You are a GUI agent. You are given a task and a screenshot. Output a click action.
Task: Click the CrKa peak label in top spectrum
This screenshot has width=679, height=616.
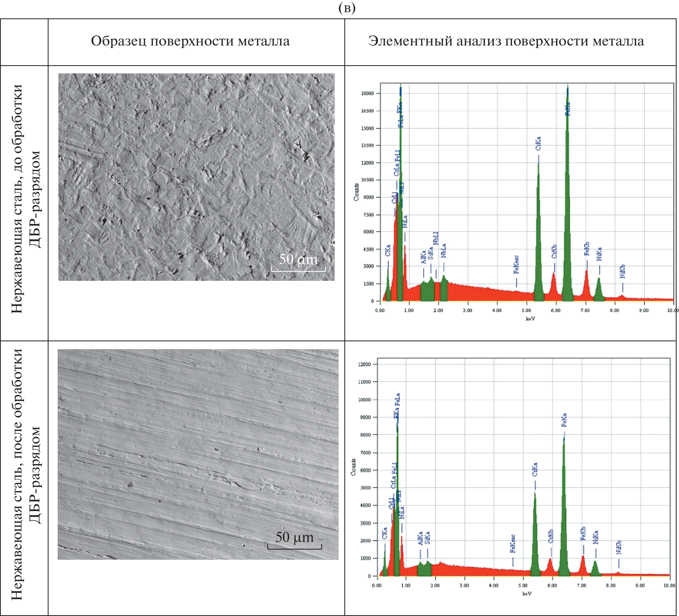538,143
